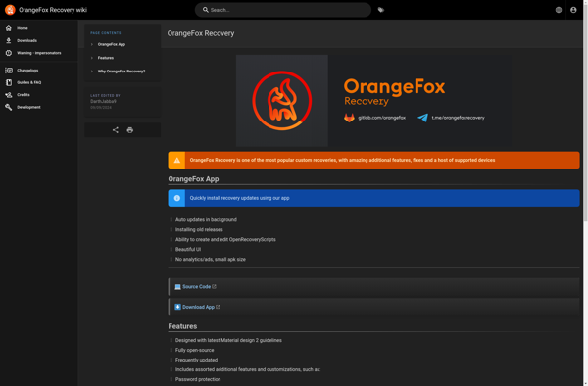Click the share page icon
588x386 pixels.
tap(116, 130)
